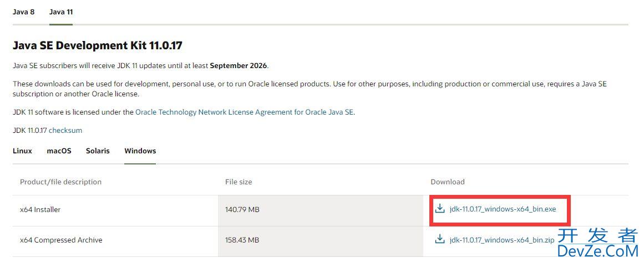
Task: Click download icon beside jdk-11.0.17_windows-x64_bin.exe
Action: click(x=440, y=209)
